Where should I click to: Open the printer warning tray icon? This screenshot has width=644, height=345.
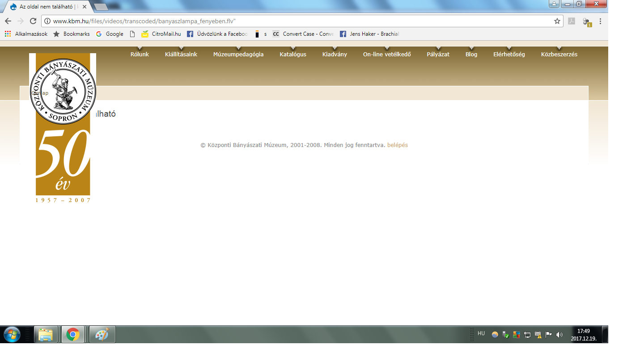[x=538, y=334]
